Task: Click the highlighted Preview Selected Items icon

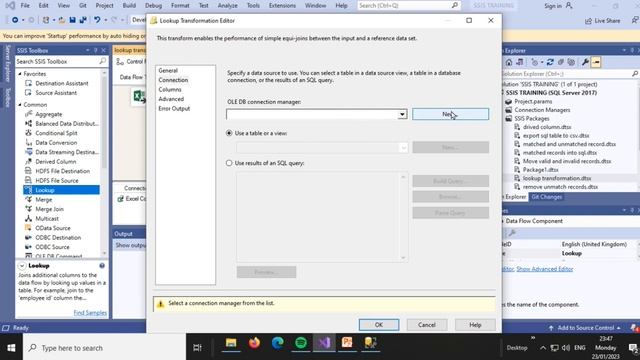Action: [x=596, y=62]
